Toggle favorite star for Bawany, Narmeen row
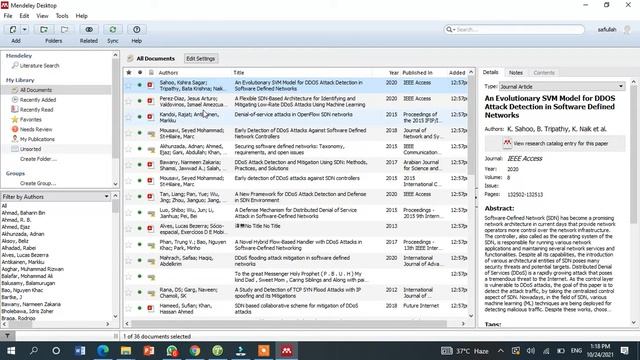The image size is (640, 360). (x=129, y=165)
